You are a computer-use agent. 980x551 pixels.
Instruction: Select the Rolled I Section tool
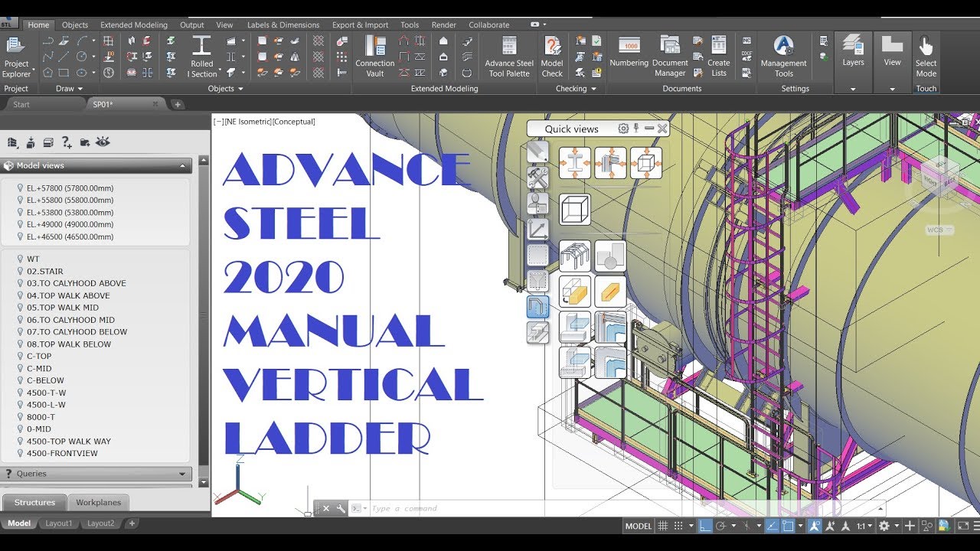tap(202, 57)
